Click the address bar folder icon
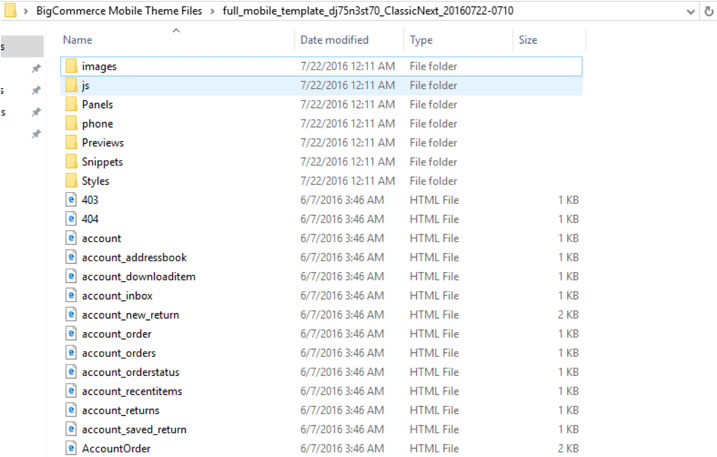 10,10
